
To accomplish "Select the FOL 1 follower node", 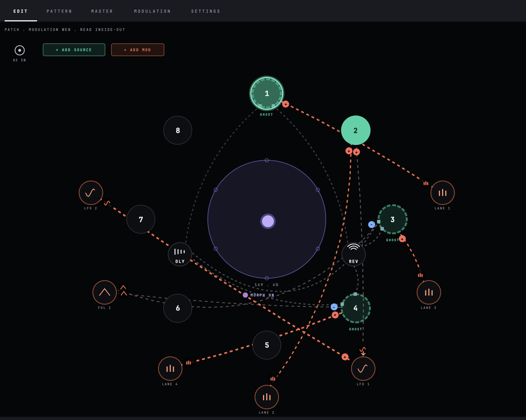I will tap(105, 292).
